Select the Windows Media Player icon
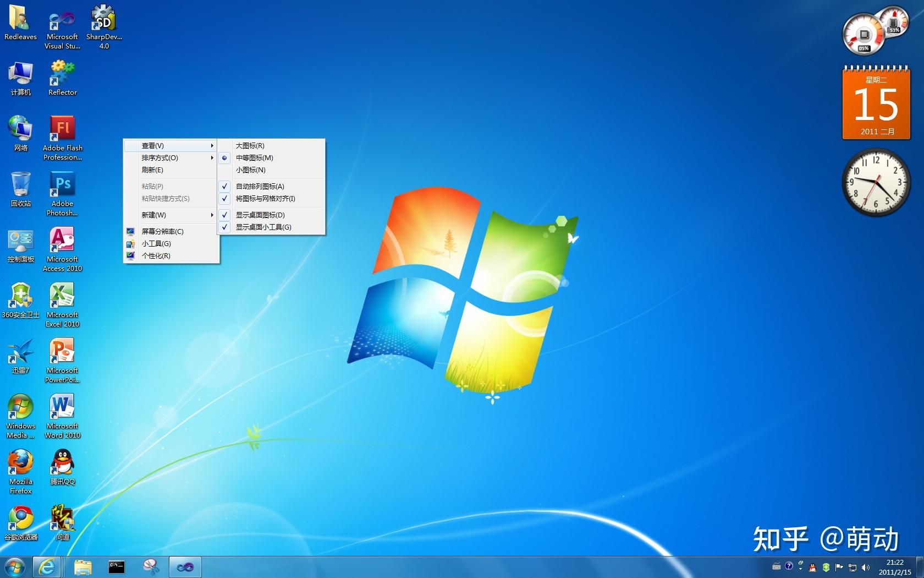The image size is (924, 578). click(x=20, y=416)
